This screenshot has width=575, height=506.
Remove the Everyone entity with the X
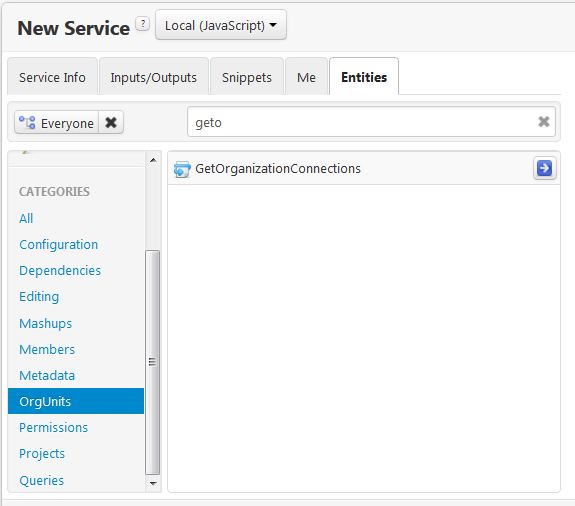click(111, 122)
